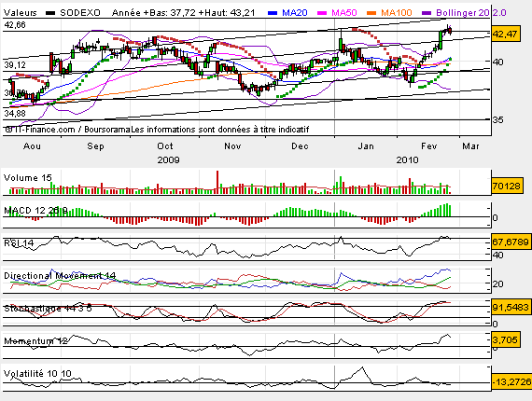This screenshot has width=532, height=401.
Task: Click the Fev month axis label
Action: coord(428,146)
